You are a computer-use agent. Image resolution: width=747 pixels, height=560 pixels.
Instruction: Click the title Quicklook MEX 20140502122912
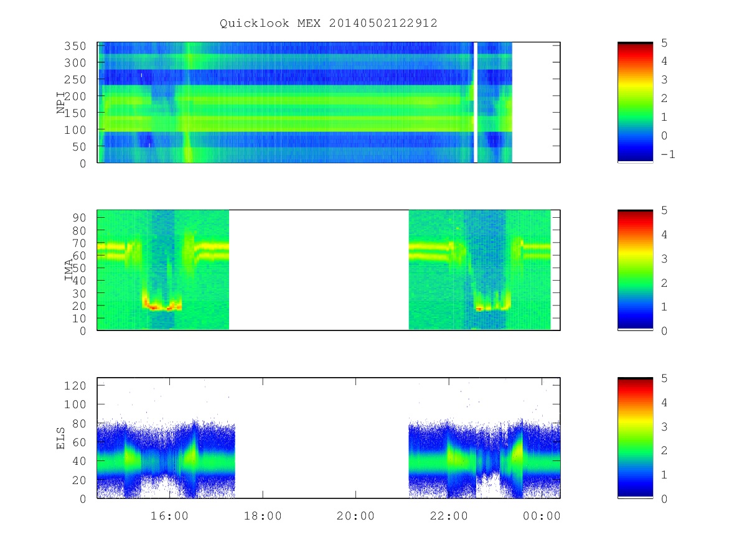tap(328, 23)
